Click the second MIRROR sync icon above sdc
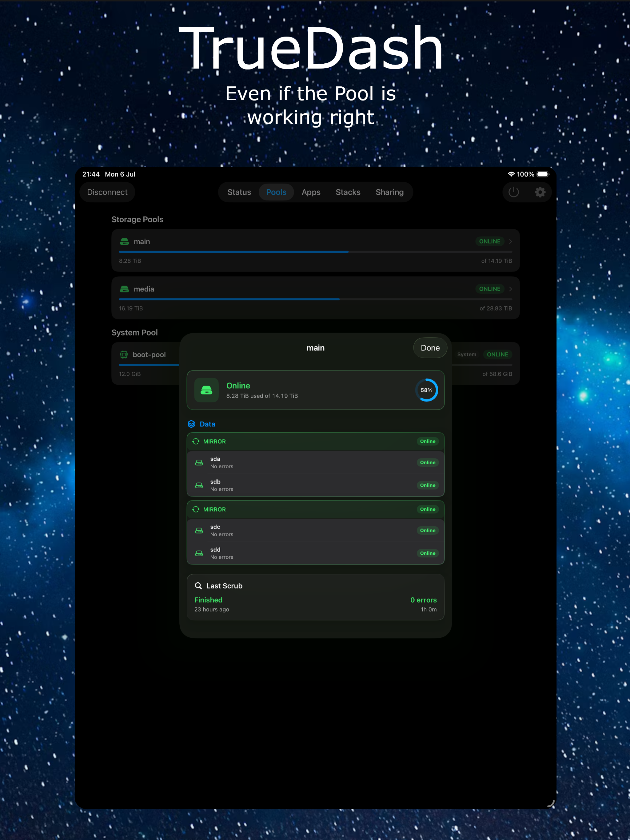The width and height of the screenshot is (630, 840). 196,509
